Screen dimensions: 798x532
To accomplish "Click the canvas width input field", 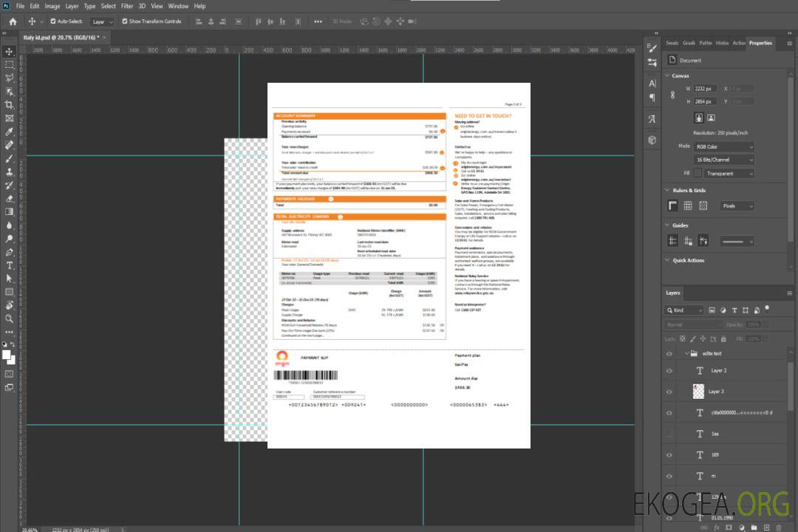I will 705,88.
